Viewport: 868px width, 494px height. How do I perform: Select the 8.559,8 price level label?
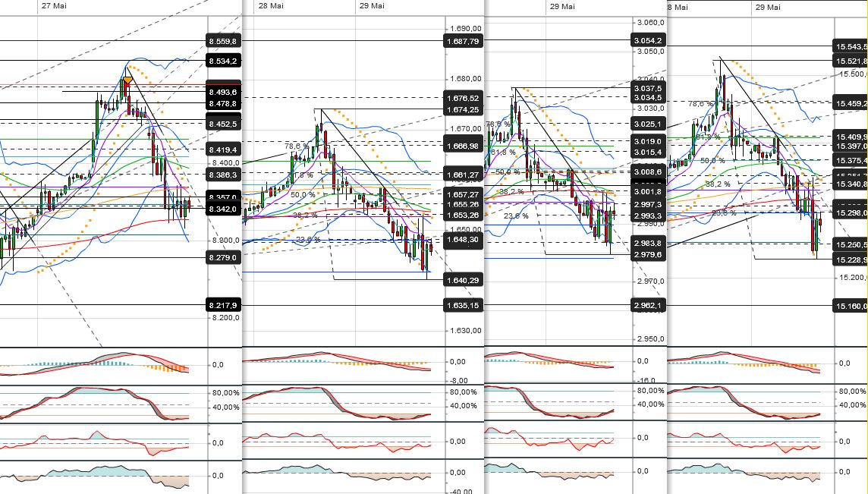pyautogui.click(x=224, y=41)
